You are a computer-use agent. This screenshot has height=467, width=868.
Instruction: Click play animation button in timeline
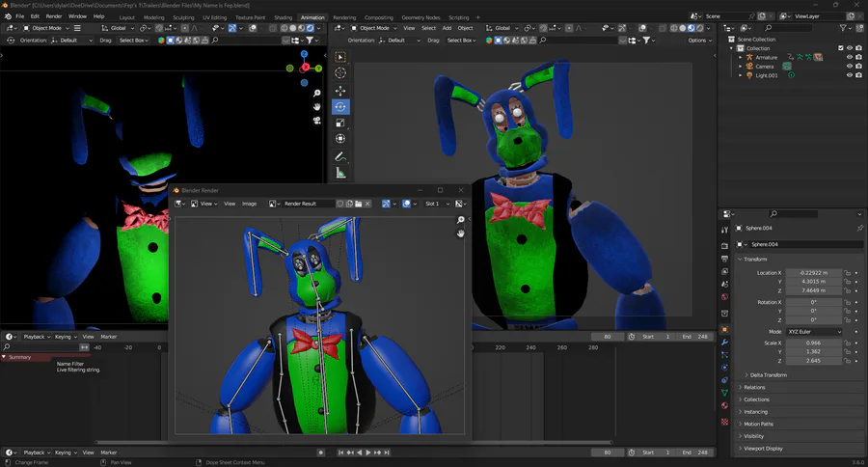[x=368, y=453]
